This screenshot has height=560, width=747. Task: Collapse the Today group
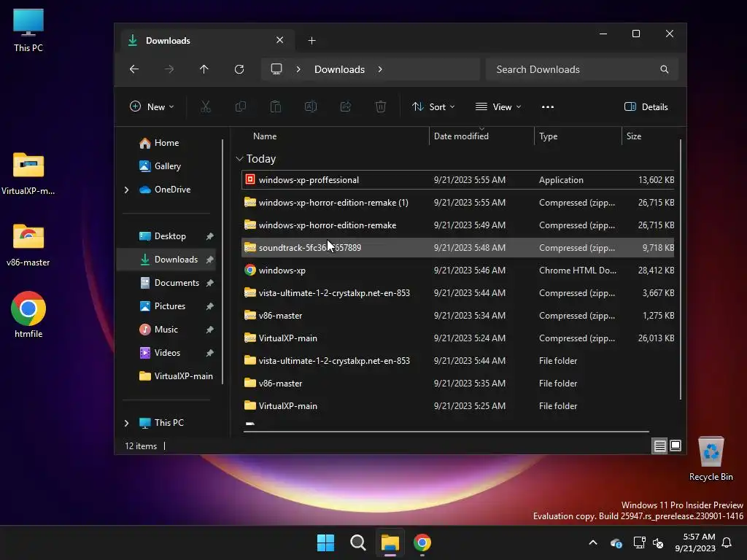(239, 158)
